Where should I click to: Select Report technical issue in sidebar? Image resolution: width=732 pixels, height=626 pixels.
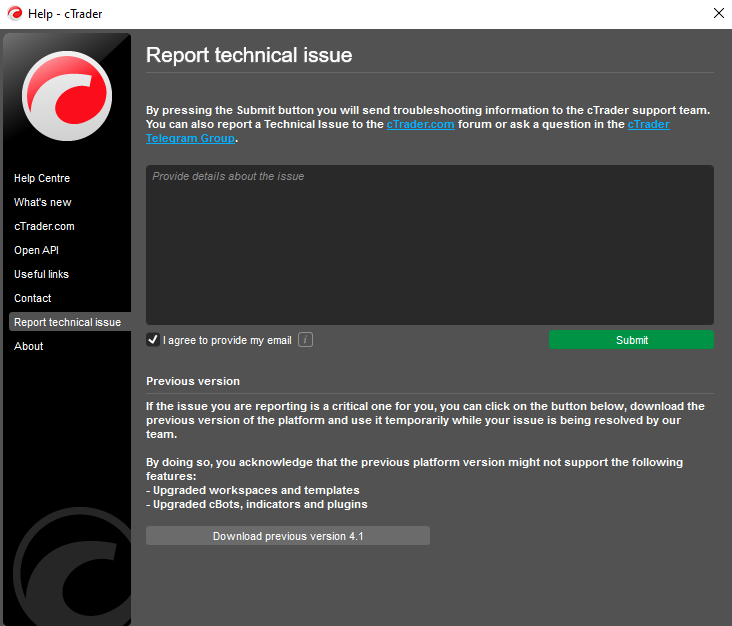(x=70, y=322)
